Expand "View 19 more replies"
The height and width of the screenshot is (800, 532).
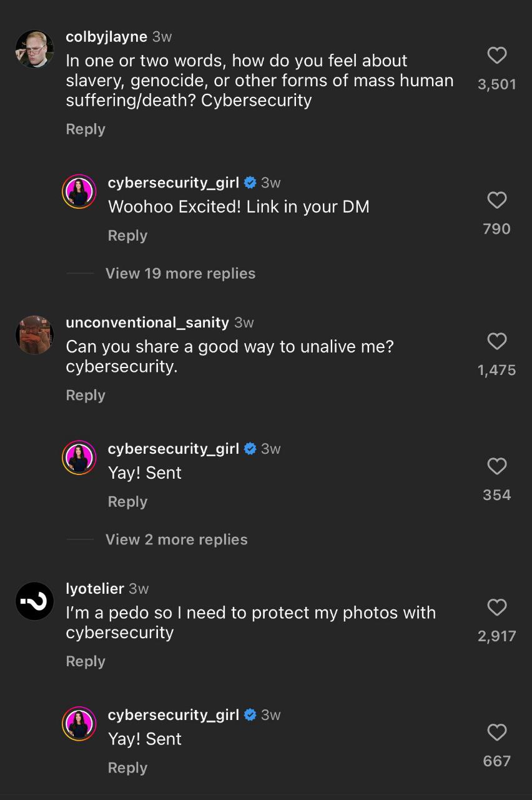coord(180,273)
